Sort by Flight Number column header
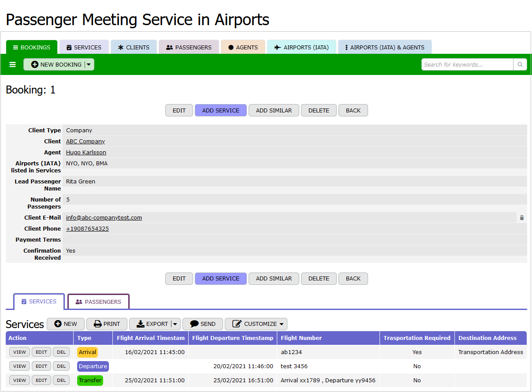 [x=301, y=338]
